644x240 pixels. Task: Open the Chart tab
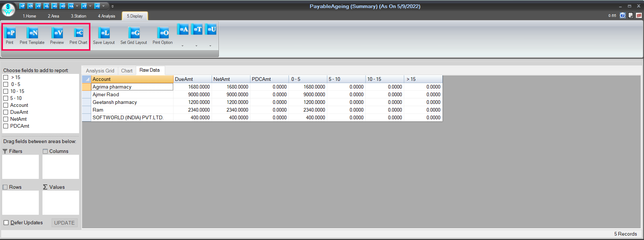click(x=127, y=71)
